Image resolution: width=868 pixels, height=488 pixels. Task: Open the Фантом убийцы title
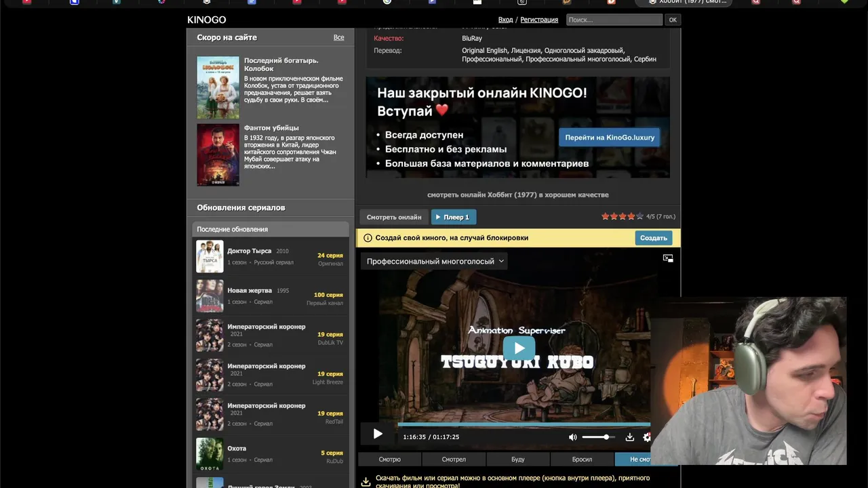tap(271, 127)
